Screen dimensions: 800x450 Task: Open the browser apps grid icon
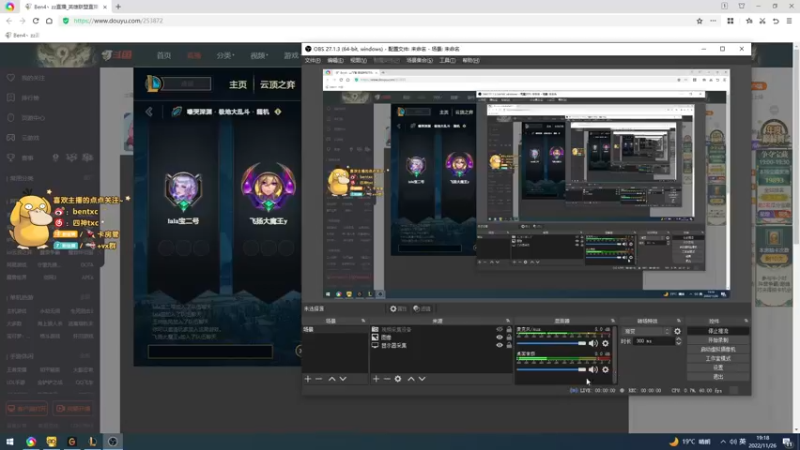[731, 21]
